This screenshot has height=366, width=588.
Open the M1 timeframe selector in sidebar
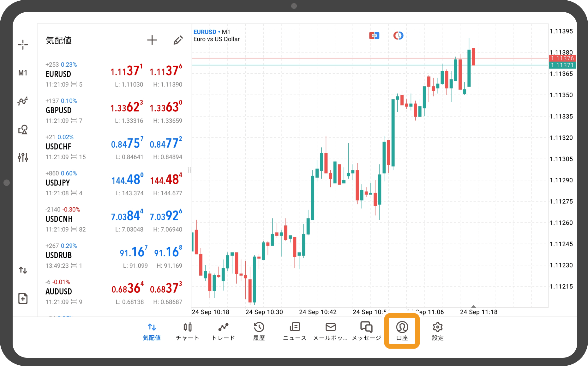[x=23, y=73]
